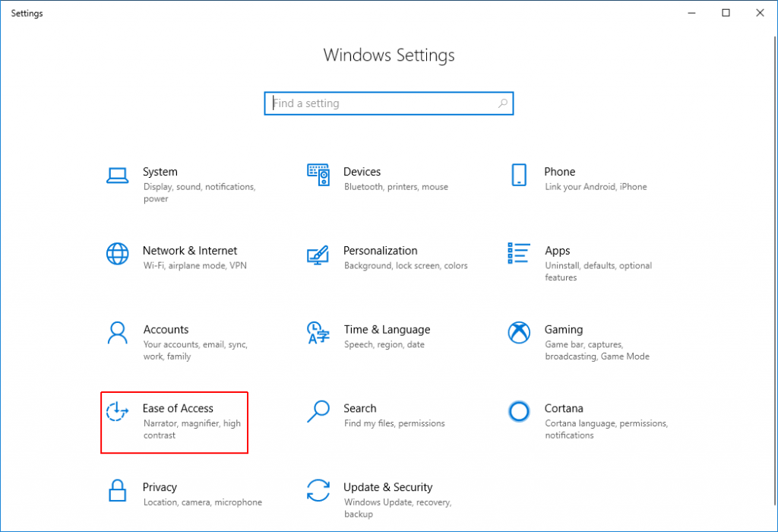Select the Phone icon
This screenshot has height=532, width=778.
(519, 173)
